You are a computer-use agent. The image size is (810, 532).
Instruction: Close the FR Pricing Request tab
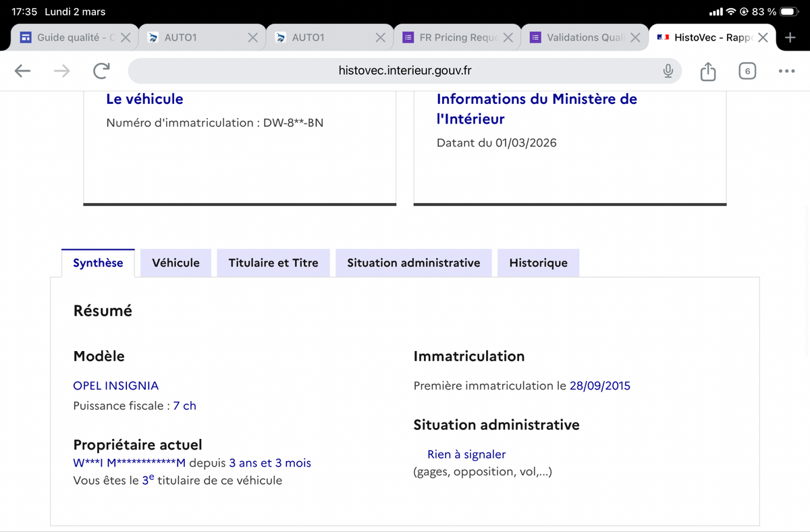pyautogui.click(x=508, y=38)
